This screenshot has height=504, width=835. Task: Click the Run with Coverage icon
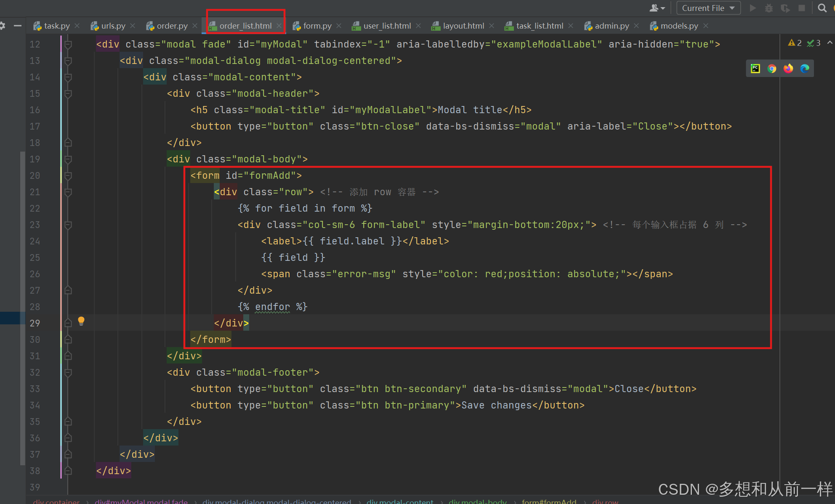click(x=785, y=8)
